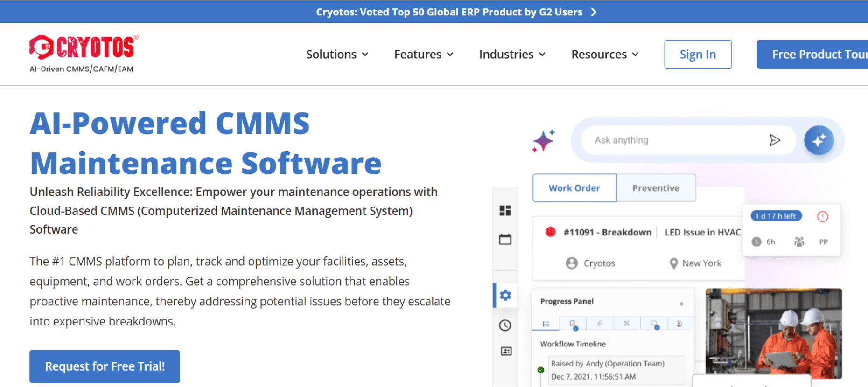Expand the Industries menu

tap(512, 54)
